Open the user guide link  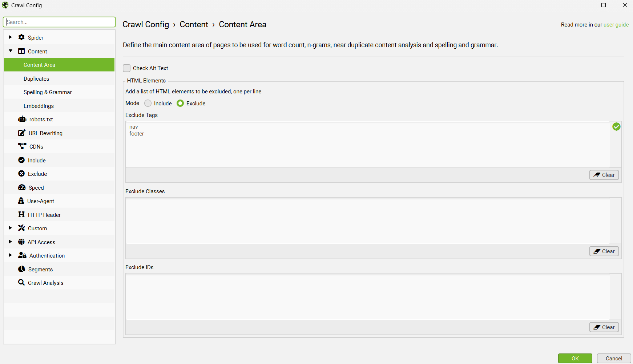point(616,25)
